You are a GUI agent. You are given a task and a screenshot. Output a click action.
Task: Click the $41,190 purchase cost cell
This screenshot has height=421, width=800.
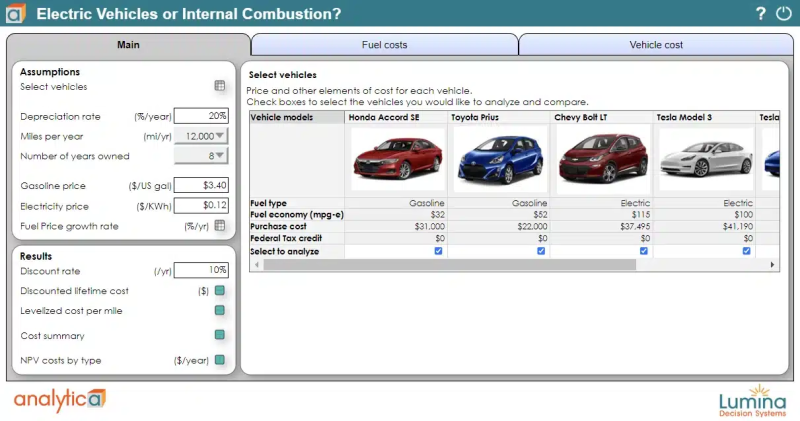tap(704, 226)
